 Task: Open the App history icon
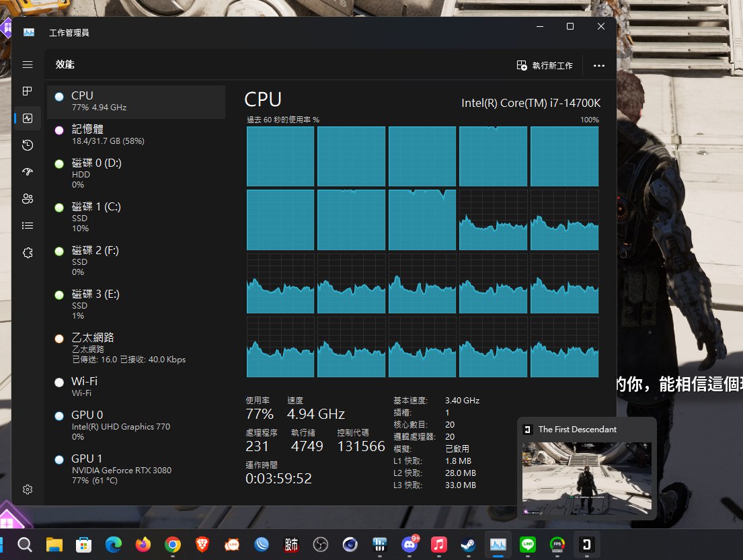(28, 145)
